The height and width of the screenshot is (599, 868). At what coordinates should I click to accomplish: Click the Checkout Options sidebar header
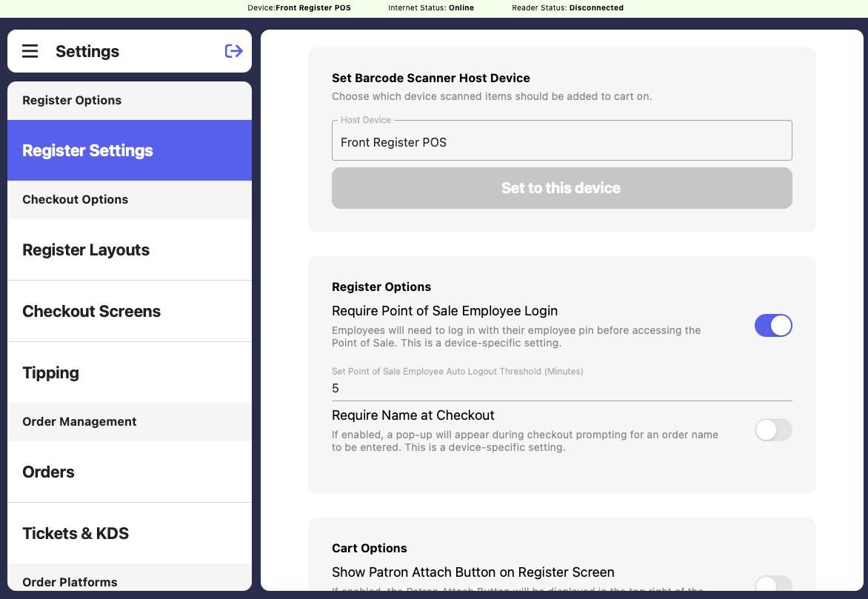130,200
